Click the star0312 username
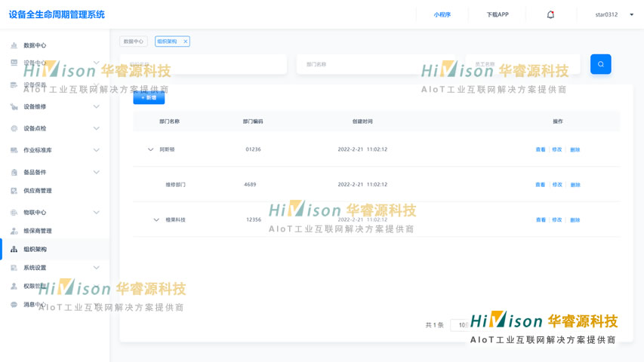Image resolution: width=644 pixels, height=362 pixels. tap(606, 15)
